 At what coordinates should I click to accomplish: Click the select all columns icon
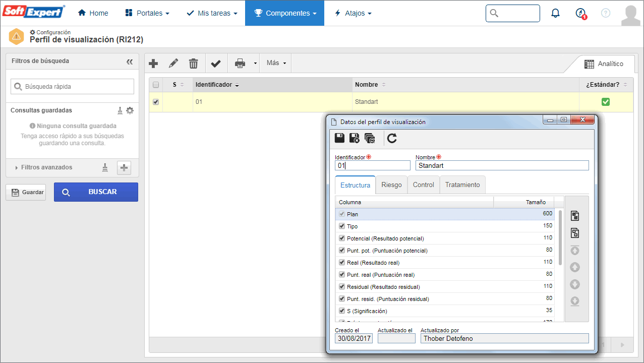point(574,216)
